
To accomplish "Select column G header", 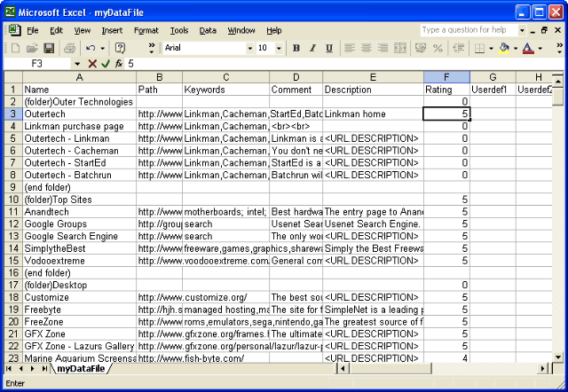I will 493,77.
